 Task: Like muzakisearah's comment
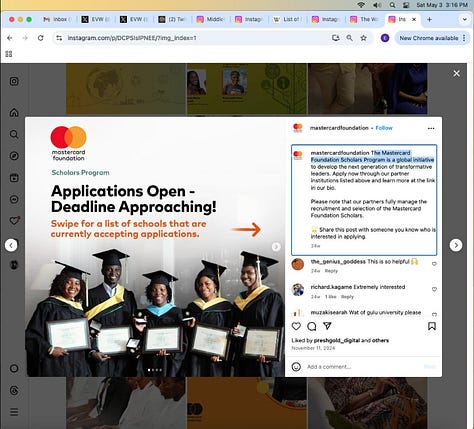point(434,314)
